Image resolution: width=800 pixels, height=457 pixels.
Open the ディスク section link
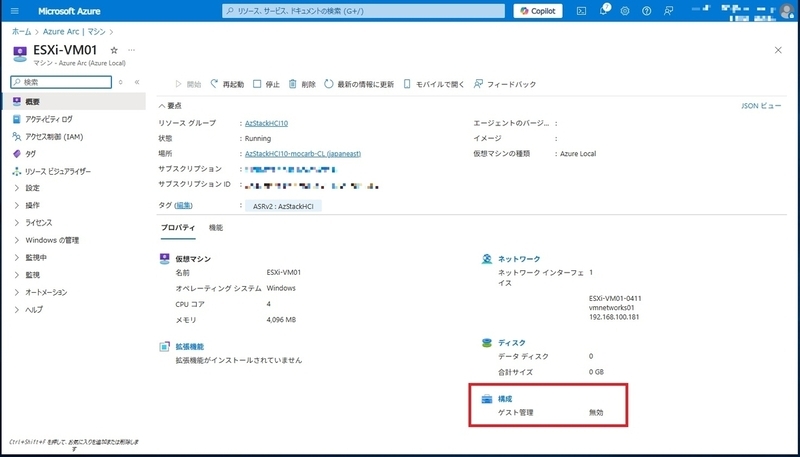pyautogui.click(x=512, y=343)
